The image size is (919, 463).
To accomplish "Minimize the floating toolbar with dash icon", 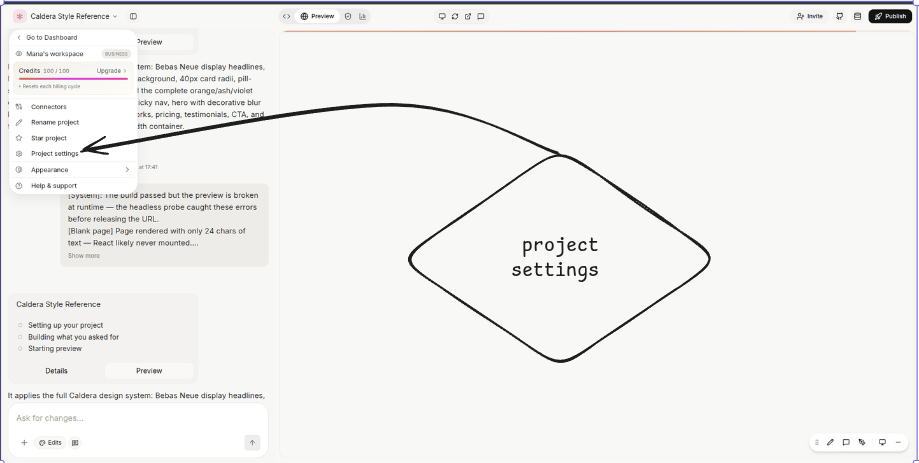I will coord(898,442).
